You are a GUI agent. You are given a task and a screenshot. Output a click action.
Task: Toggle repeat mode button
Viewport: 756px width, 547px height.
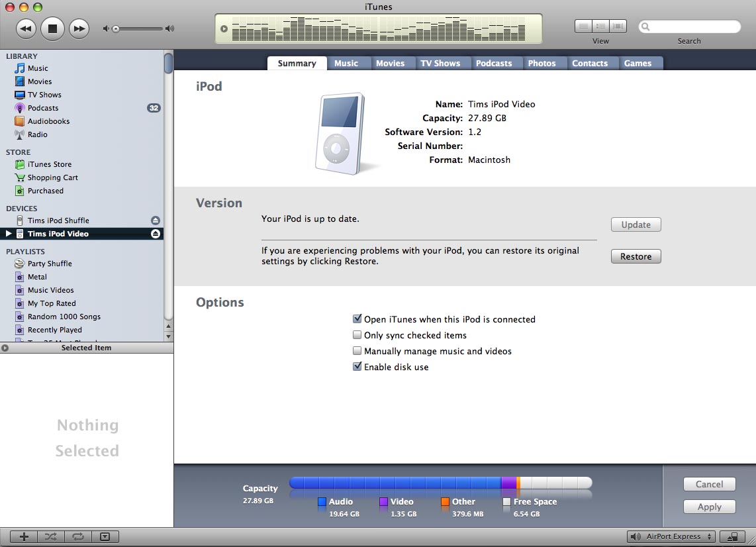click(77, 536)
